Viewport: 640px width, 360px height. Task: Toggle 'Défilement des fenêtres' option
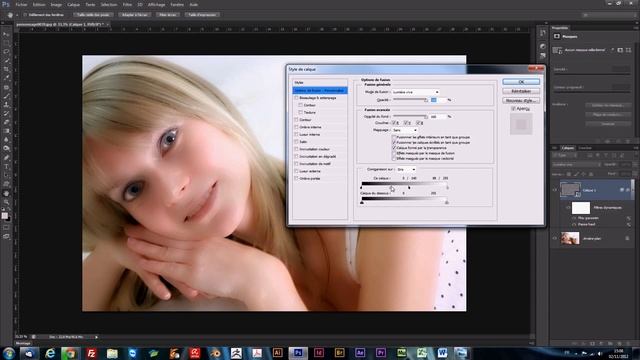(x=25, y=15)
